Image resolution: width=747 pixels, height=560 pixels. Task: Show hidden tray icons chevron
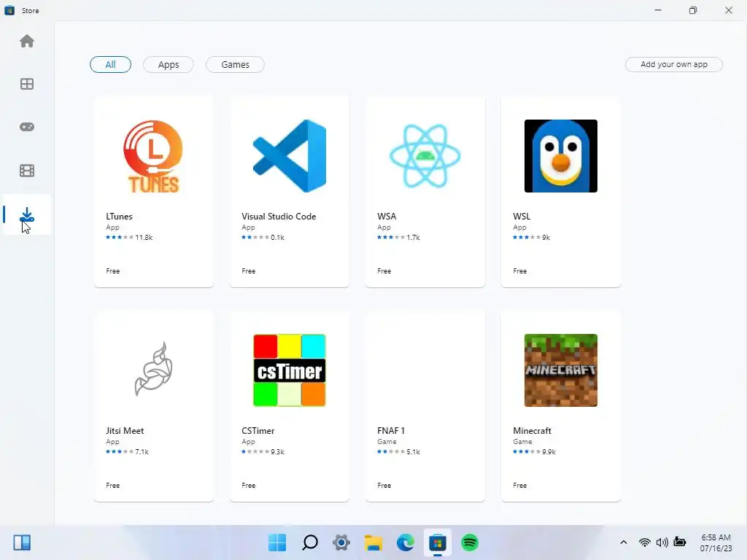(x=623, y=542)
